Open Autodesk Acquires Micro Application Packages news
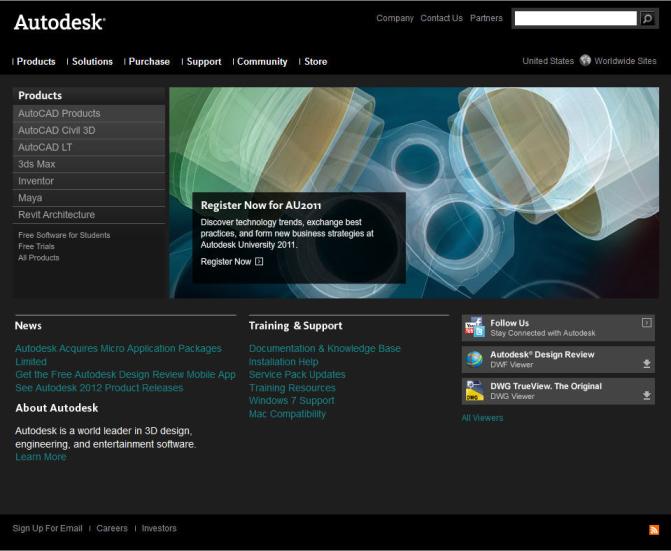Image resolution: width=671 pixels, height=551 pixels. click(x=118, y=355)
